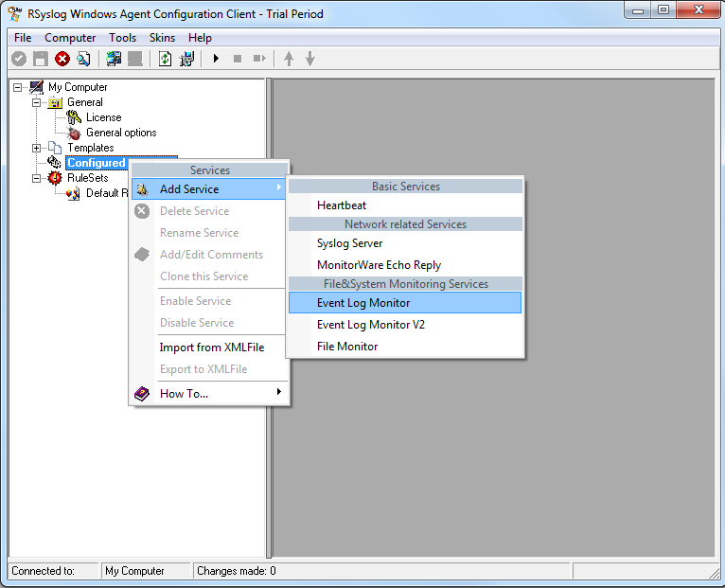Expand the Templates tree node
The height and width of the screenshot is (588, 725).
(36, 148)
